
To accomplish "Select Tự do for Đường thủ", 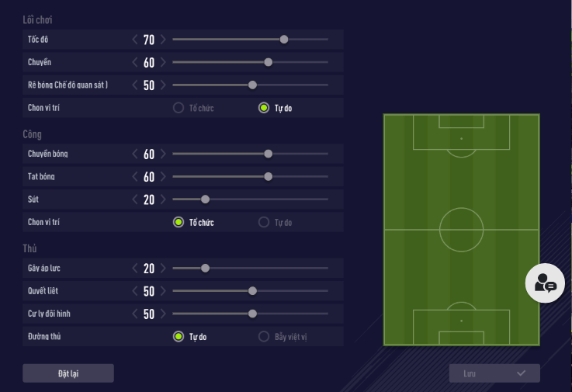I will point(179,337).
